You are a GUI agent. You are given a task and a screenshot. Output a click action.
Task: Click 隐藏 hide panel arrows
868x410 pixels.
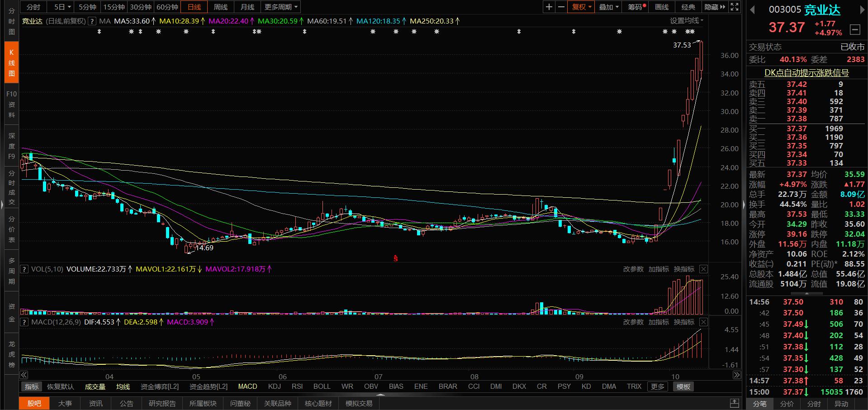point(715,7)
